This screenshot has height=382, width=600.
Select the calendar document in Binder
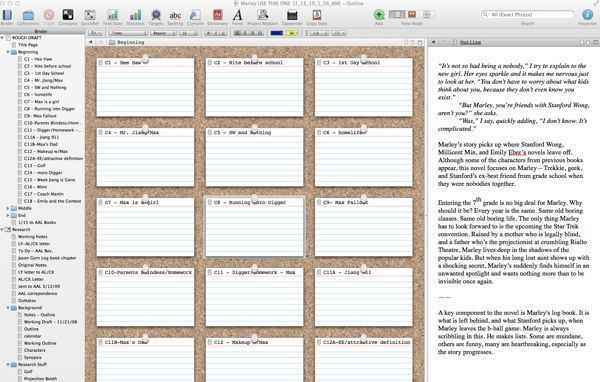click(x=33, y=336)
